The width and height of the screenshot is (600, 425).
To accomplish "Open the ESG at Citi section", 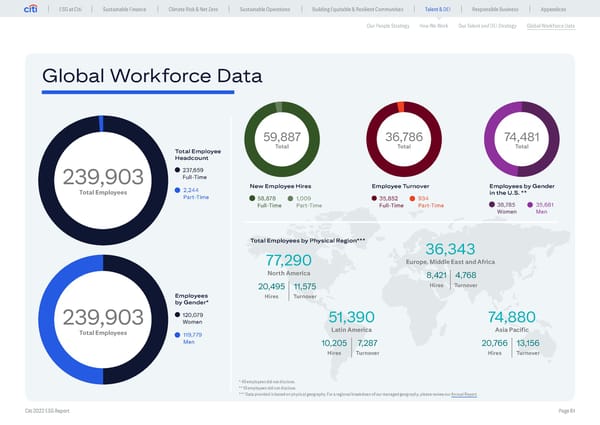I will pos(70,10).
